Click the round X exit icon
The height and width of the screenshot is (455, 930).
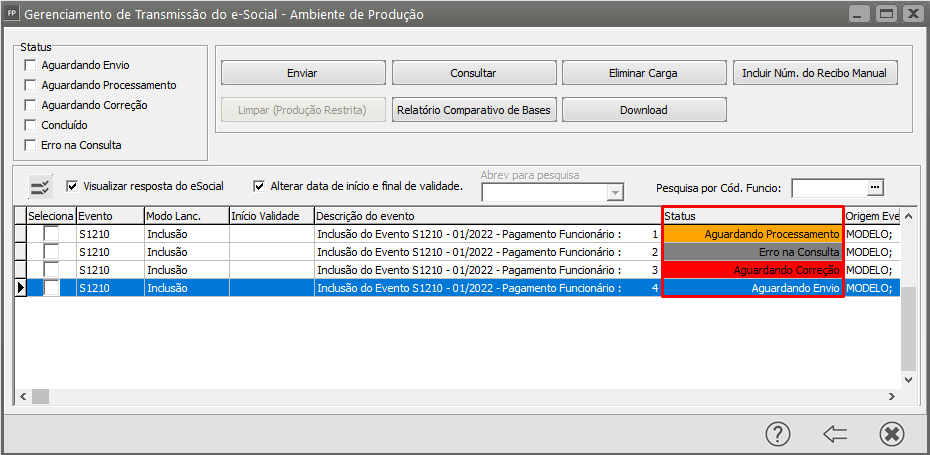(891, 434)
